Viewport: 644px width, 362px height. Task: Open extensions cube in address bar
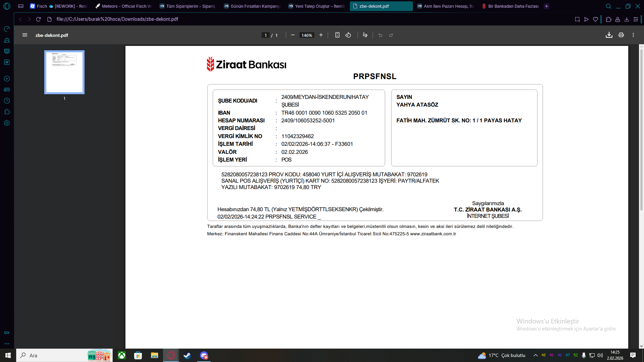608,19
